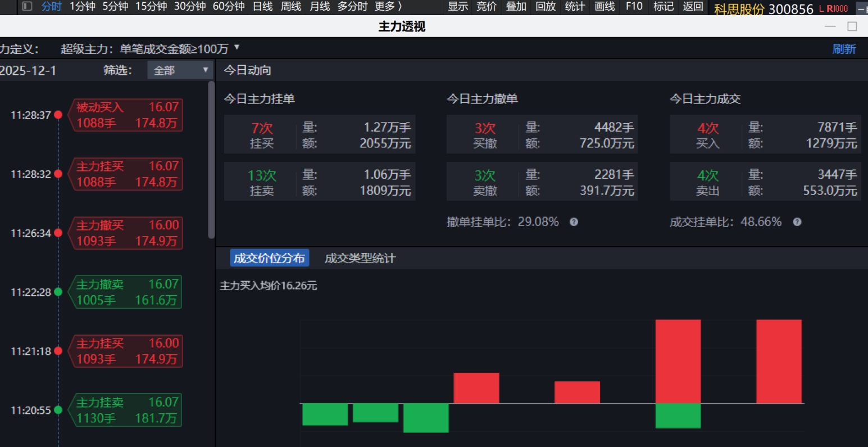Switch to 日线 chart
This screenshot has height=447, width=868.
[262, 7]
